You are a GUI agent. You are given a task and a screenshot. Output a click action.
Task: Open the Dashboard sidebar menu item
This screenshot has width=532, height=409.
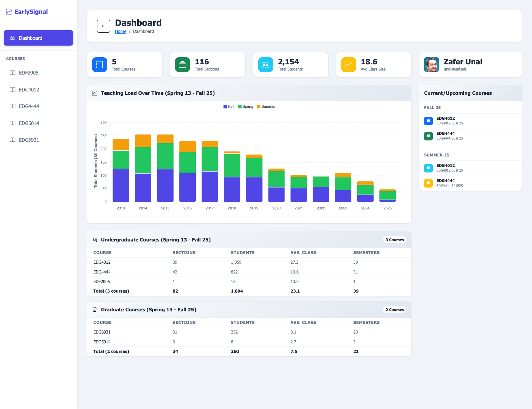tap(38, 38)
